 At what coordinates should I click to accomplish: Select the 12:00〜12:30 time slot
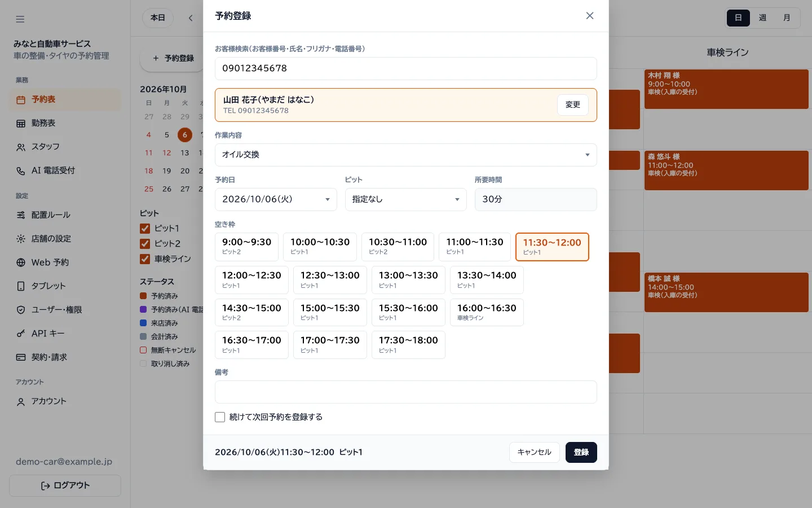click(251, 280)
